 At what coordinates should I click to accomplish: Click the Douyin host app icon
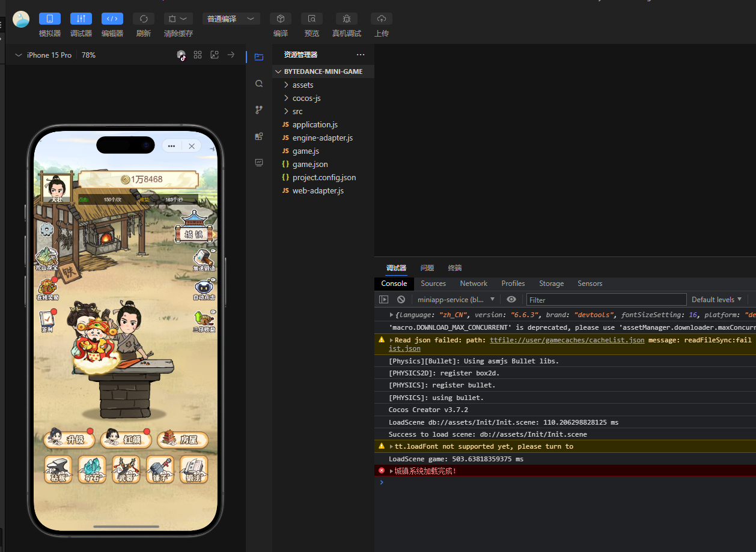(x=181, y=55)
